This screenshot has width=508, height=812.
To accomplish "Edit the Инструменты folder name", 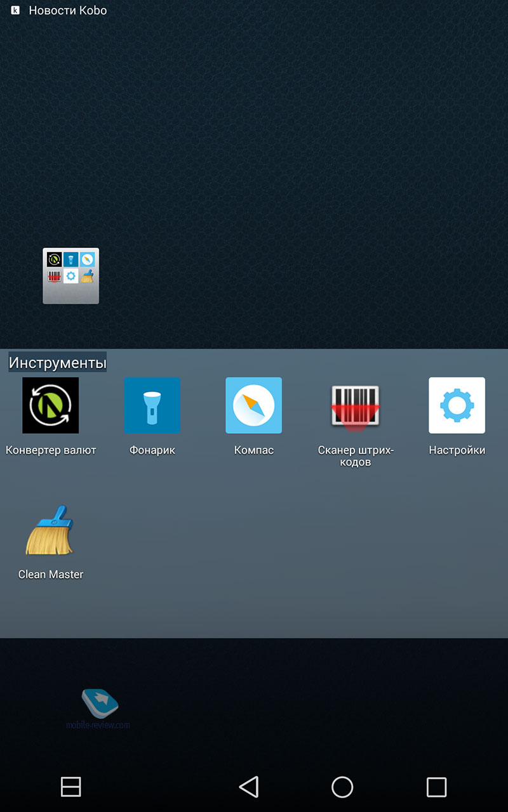I will [58, 363].
